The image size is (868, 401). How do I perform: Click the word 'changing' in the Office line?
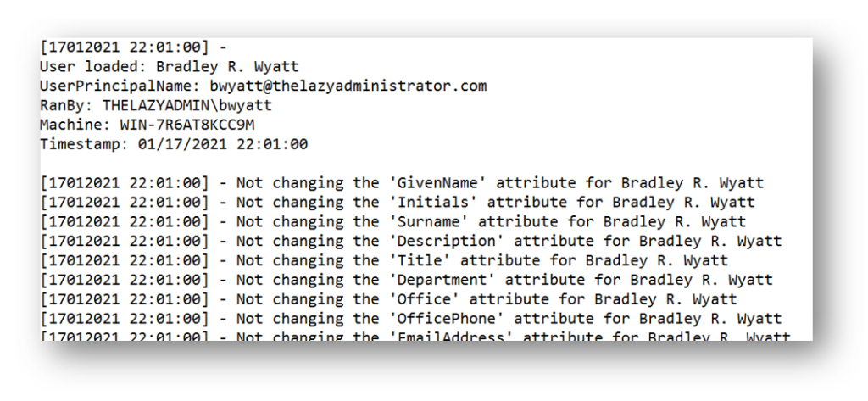(308, 299)
